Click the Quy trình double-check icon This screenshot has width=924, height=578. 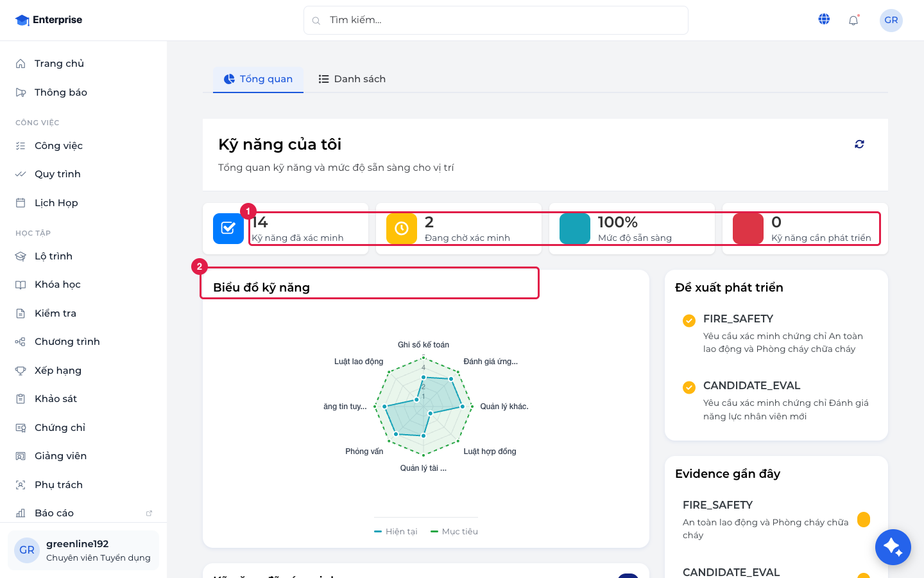click(x=21, y=174)
